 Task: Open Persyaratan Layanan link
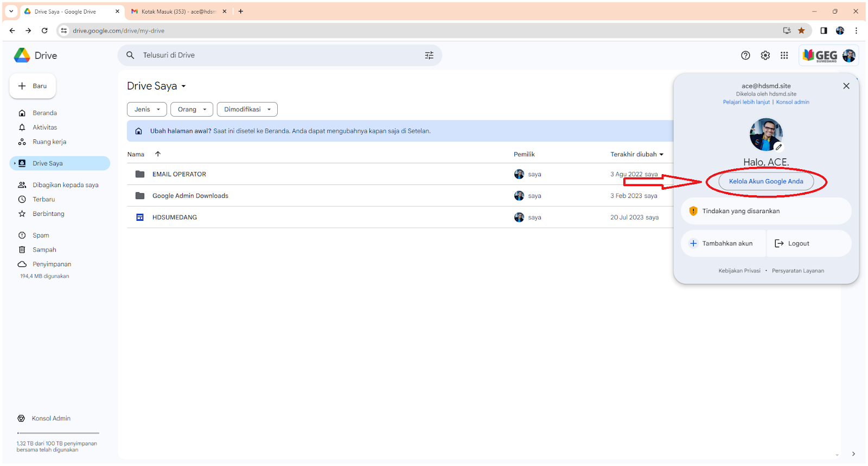(x=798, y=271)
